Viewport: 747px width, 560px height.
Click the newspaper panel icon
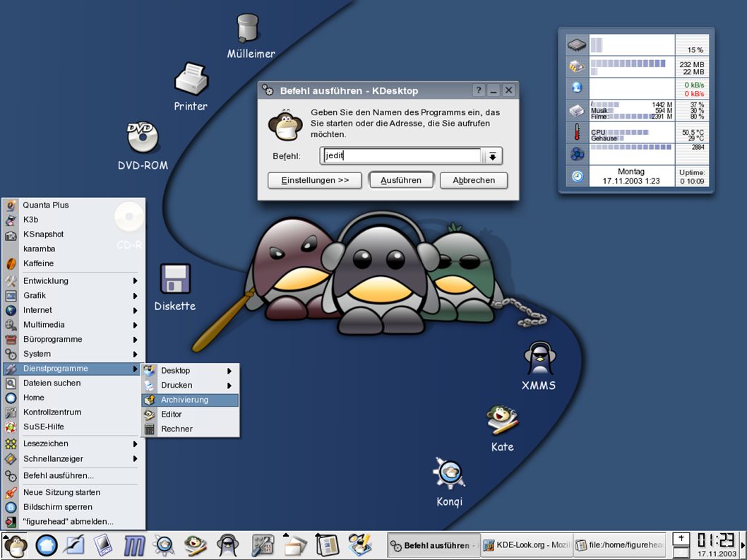pyautogui.click(x=327, y=546)
